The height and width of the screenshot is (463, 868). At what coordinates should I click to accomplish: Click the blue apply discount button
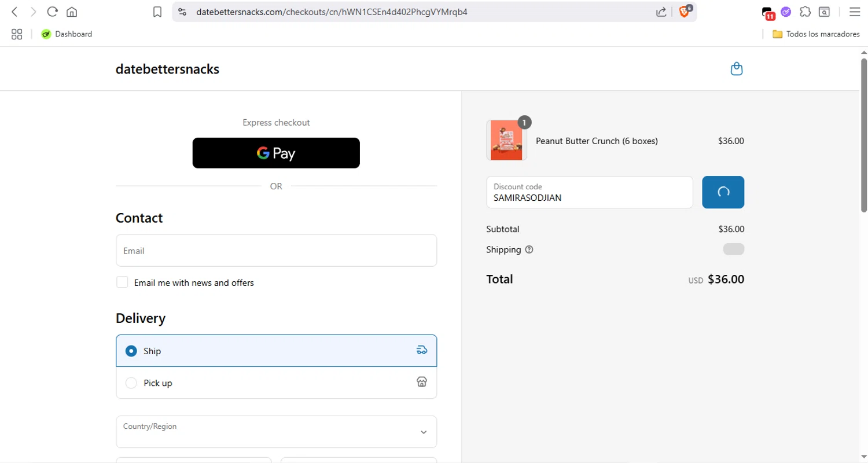(x=723, y=192)
